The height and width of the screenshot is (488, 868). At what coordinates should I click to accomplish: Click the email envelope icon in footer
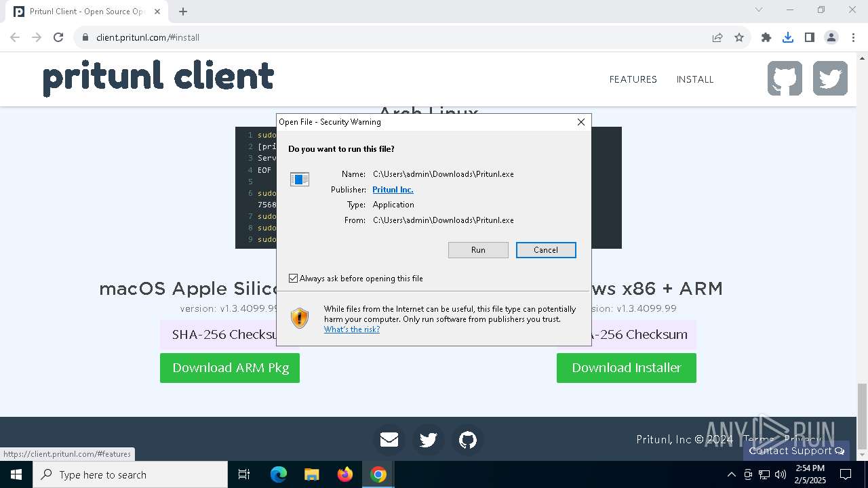point(389,440)
